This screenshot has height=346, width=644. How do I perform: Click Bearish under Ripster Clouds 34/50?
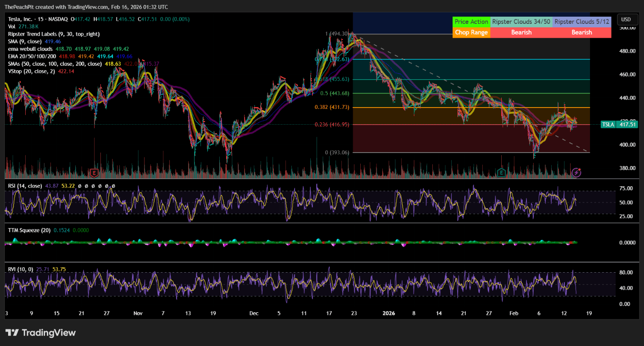[522, 32]
